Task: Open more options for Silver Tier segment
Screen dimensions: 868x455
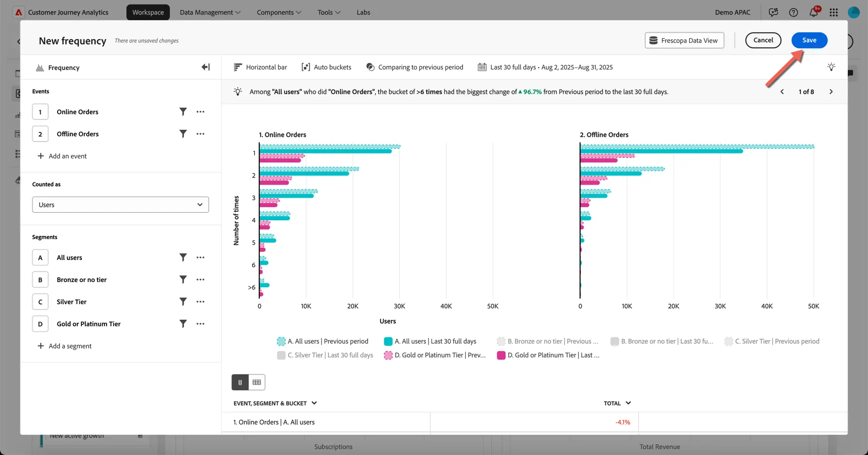Action: click(200, 302)
